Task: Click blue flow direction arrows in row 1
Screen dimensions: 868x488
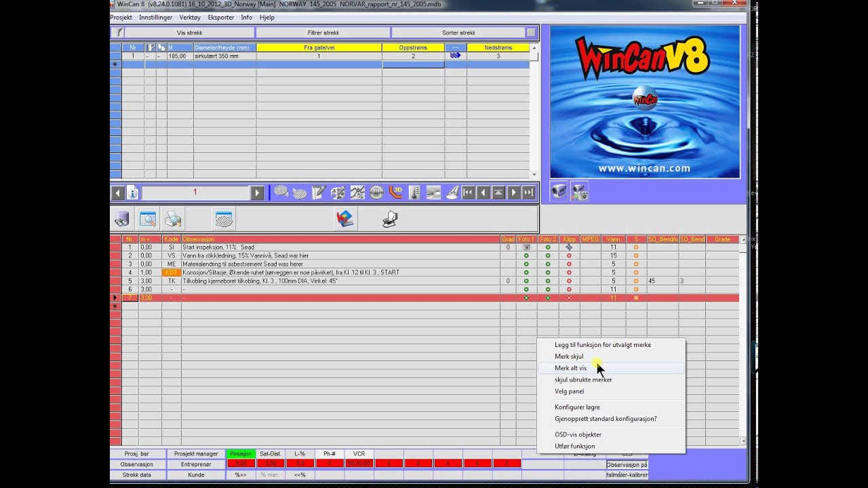Action: (x=455, y=56)
